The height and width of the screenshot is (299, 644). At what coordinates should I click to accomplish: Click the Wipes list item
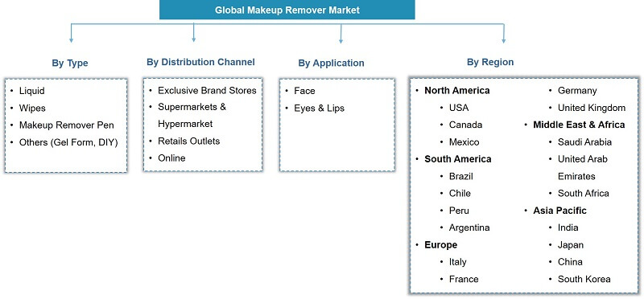pos(32,108)
